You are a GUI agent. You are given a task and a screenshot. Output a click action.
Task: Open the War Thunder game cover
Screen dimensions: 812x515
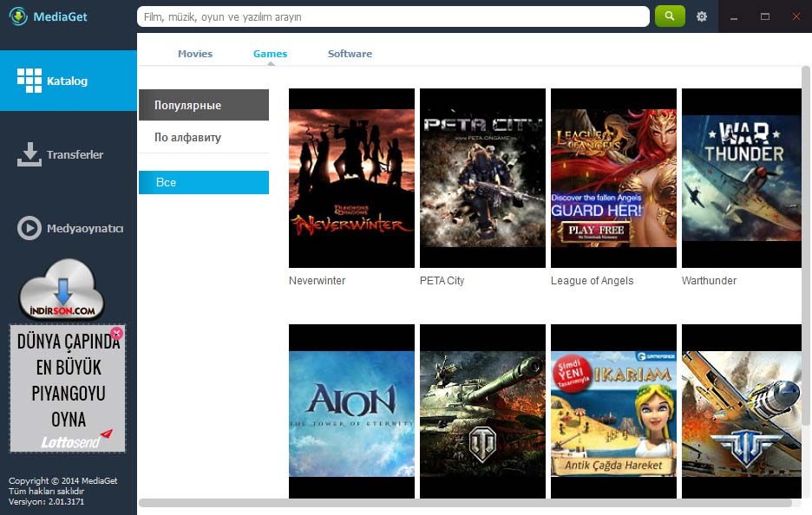(x=742, y=178)
